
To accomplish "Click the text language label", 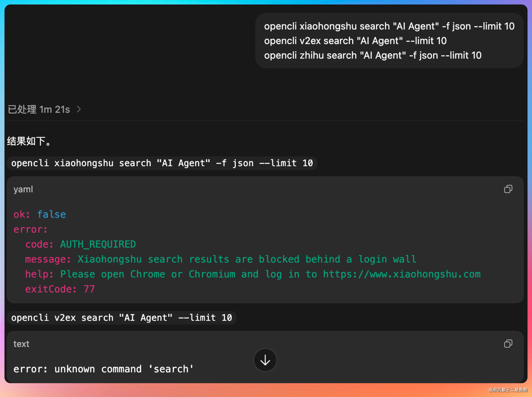I will pos(21,344).
